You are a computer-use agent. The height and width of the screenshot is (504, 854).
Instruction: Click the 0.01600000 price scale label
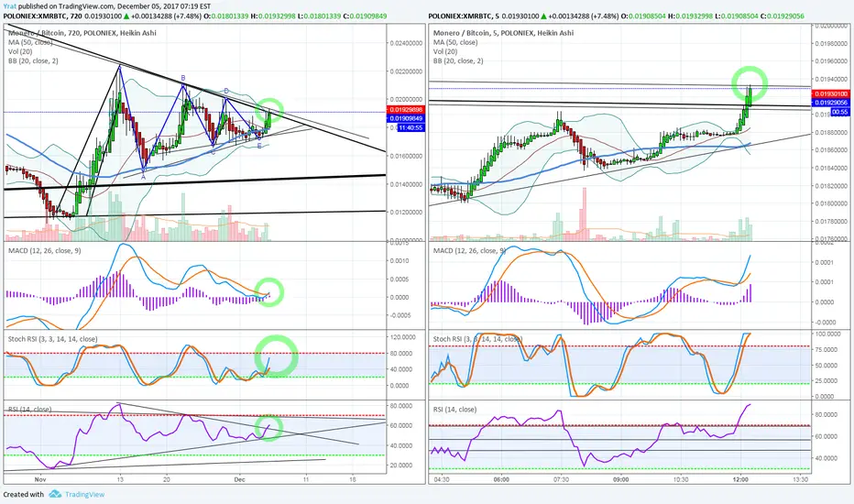point(406,156)
